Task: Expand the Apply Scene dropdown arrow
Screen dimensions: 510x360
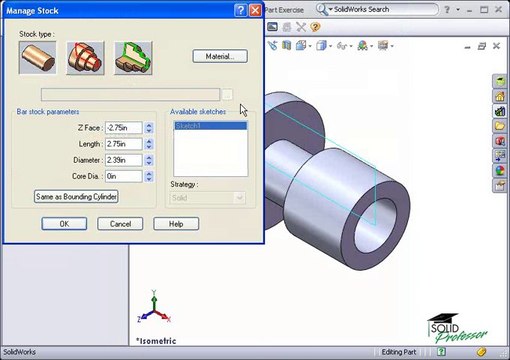Action: (x=371, y=46)
